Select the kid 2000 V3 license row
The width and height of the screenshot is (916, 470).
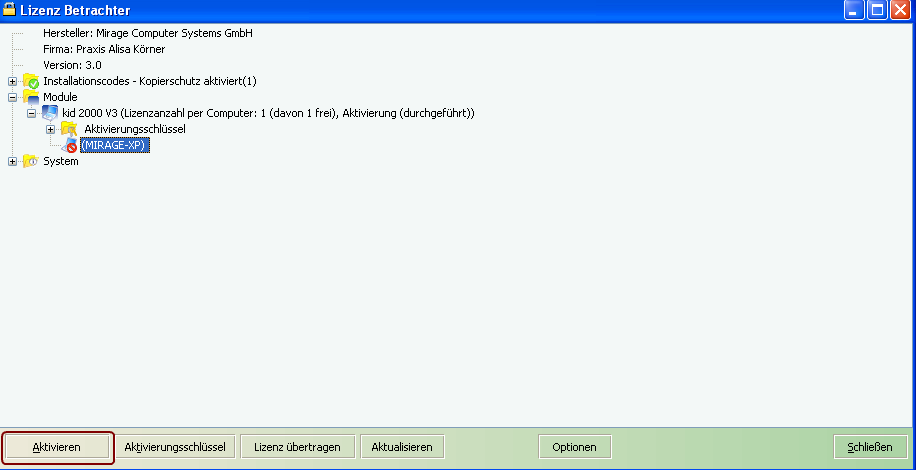(268, 113)
